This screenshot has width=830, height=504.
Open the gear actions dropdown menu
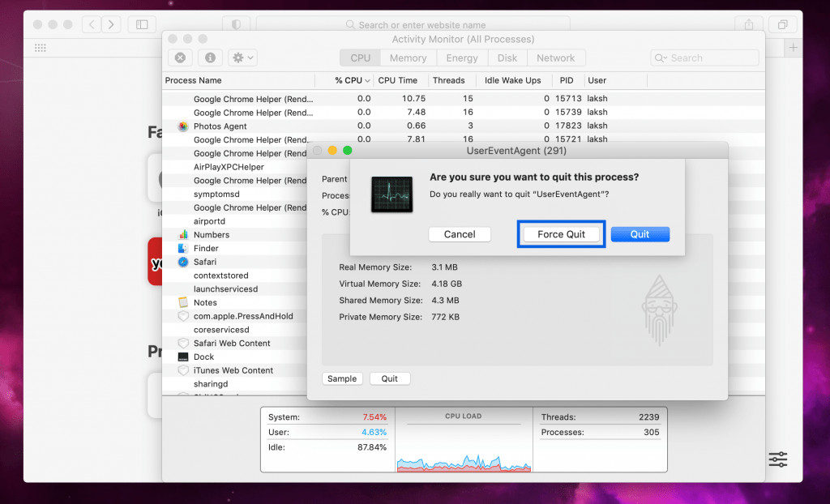tap(243, 58)
